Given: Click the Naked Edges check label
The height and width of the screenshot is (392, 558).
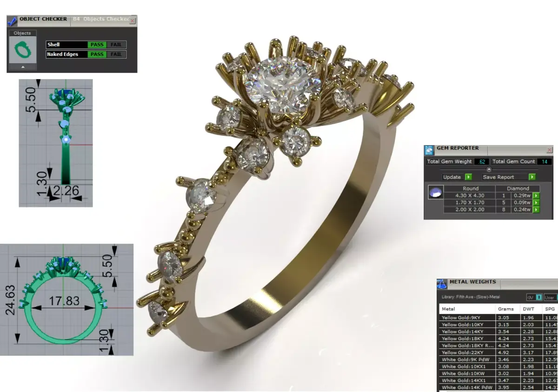Looking at the screenshot, I should pos(66,54).
